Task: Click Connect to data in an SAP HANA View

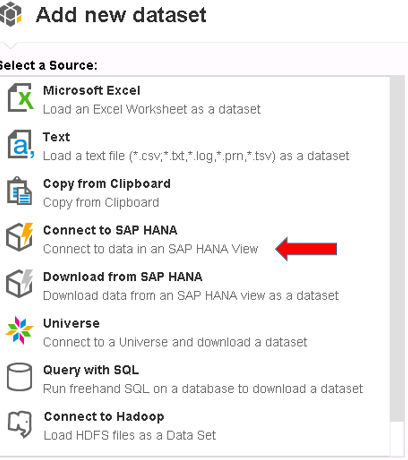Action: (150, 249)
